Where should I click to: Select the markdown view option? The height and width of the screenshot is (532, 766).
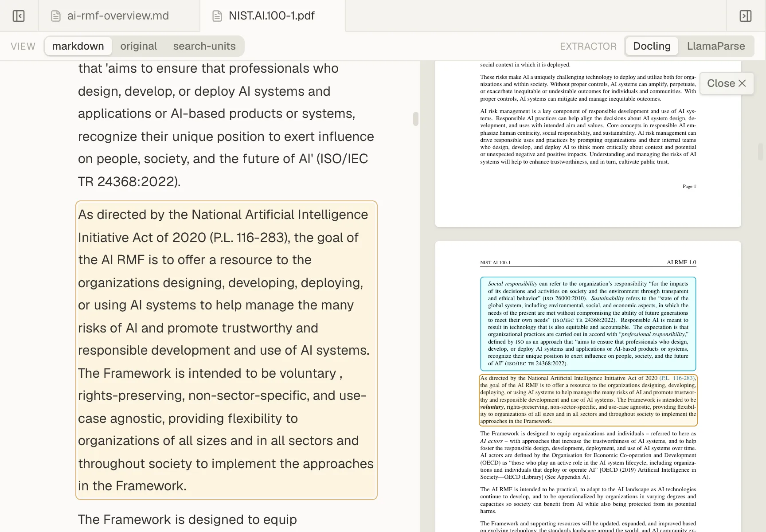coord(78,46)
